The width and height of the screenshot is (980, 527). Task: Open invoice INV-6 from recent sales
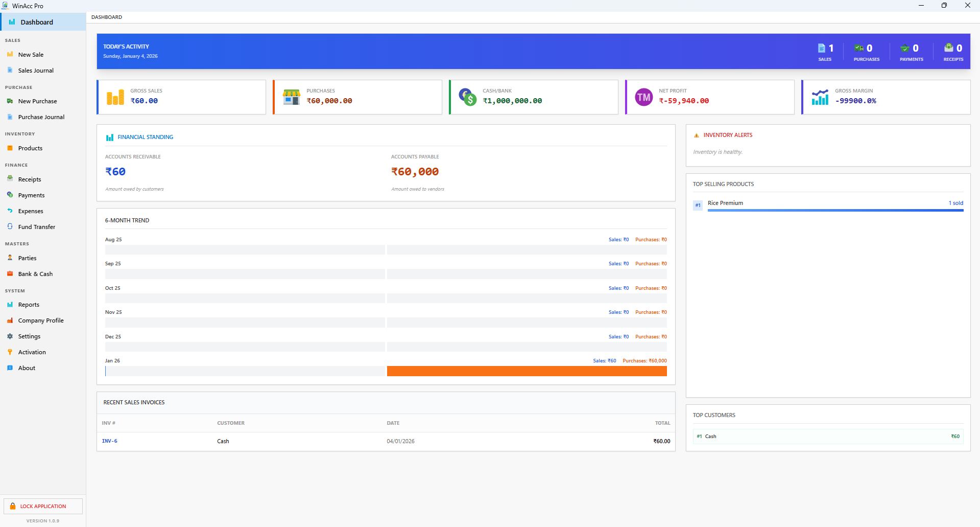(110, 441)
